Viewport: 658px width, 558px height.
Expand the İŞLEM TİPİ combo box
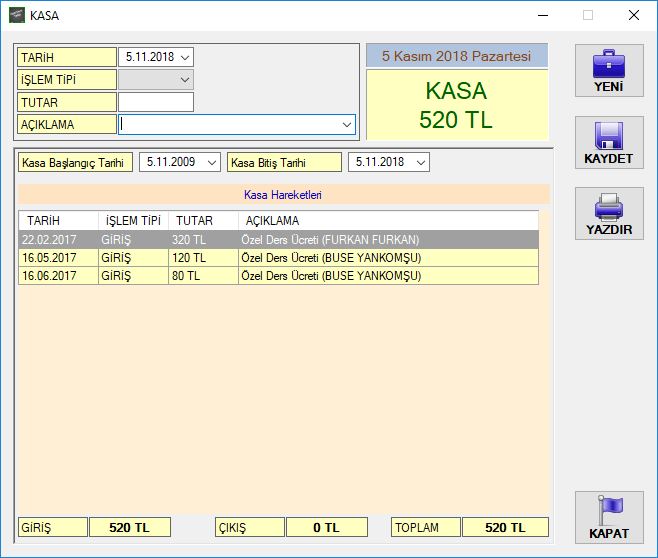pyautogui.click(x=185, y=80)
